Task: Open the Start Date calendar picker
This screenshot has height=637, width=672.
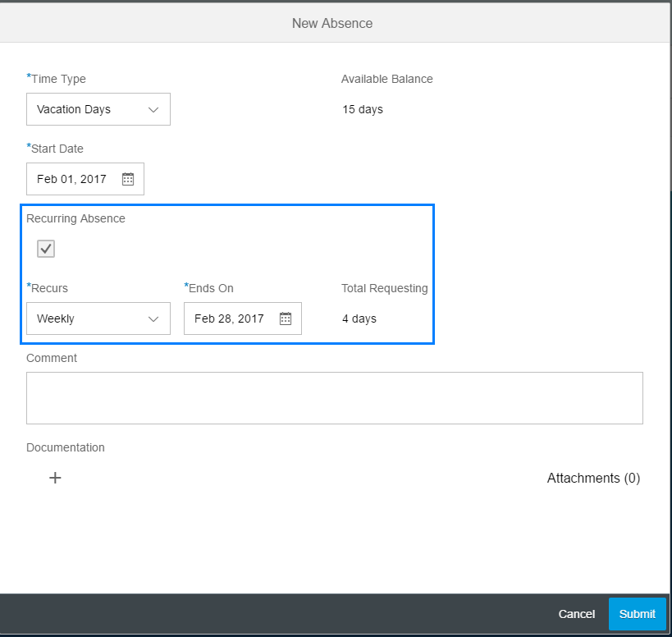Action: [x=128, y=179]
